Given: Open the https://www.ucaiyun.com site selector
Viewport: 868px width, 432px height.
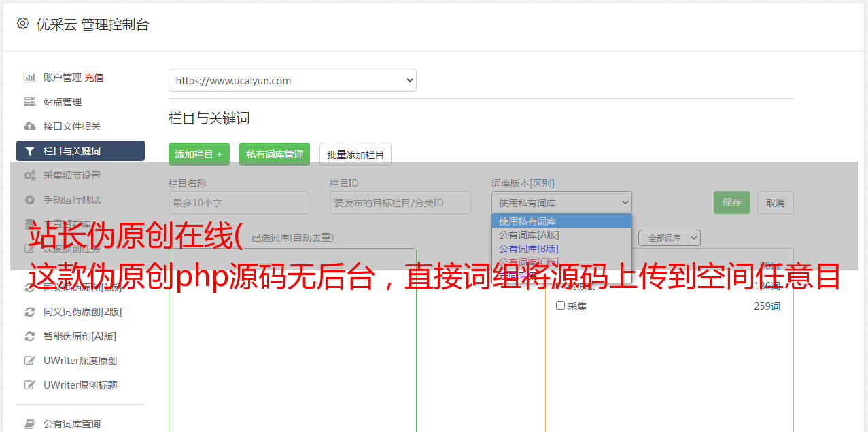Looking at the screenshot, I should (292, 80).
